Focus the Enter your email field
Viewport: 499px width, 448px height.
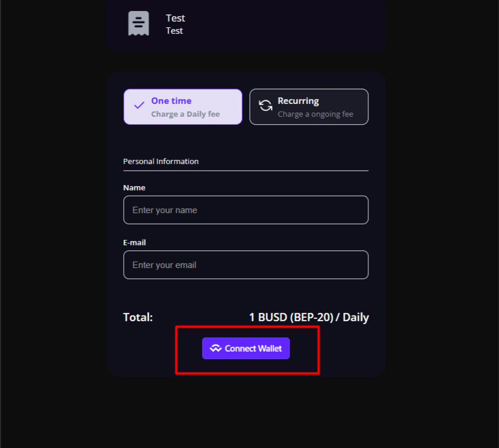246,265
